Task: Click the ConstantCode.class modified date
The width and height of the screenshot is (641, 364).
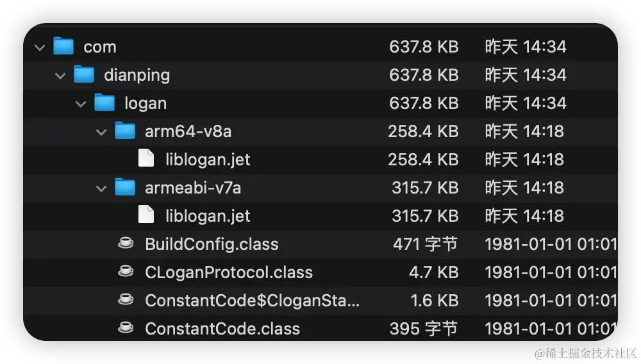Action: (x=550, y=328)
